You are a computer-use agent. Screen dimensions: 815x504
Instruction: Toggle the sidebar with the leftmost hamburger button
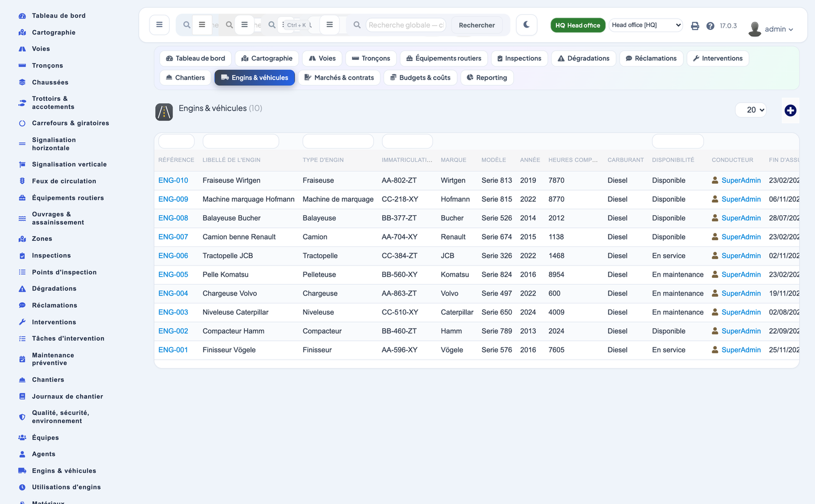(x=160, y=25)
